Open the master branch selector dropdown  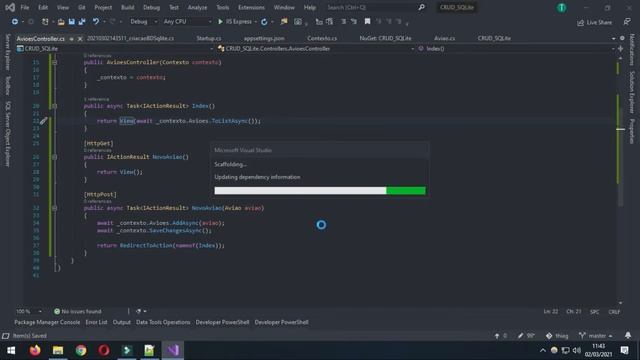click(x=596, y=336)
